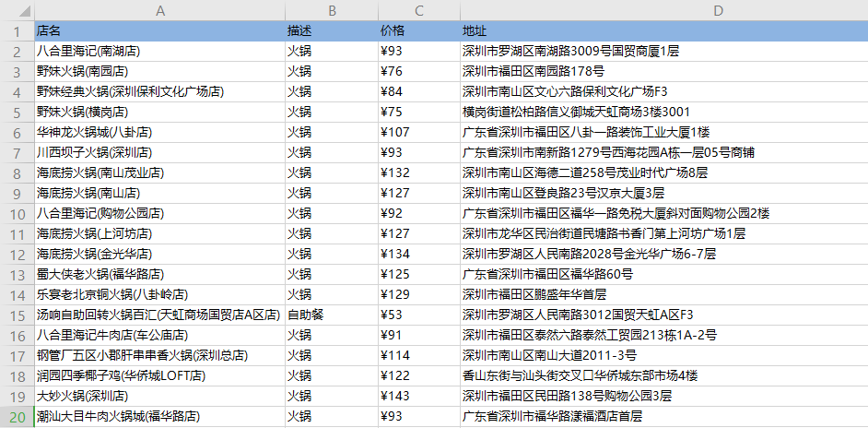Select cell 汤响自助回转火锅百汇

[160, 315]
